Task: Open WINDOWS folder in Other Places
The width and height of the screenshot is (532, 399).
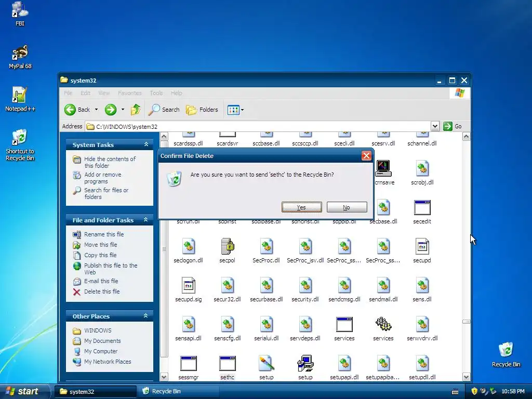Action: (x=98, y=330)
